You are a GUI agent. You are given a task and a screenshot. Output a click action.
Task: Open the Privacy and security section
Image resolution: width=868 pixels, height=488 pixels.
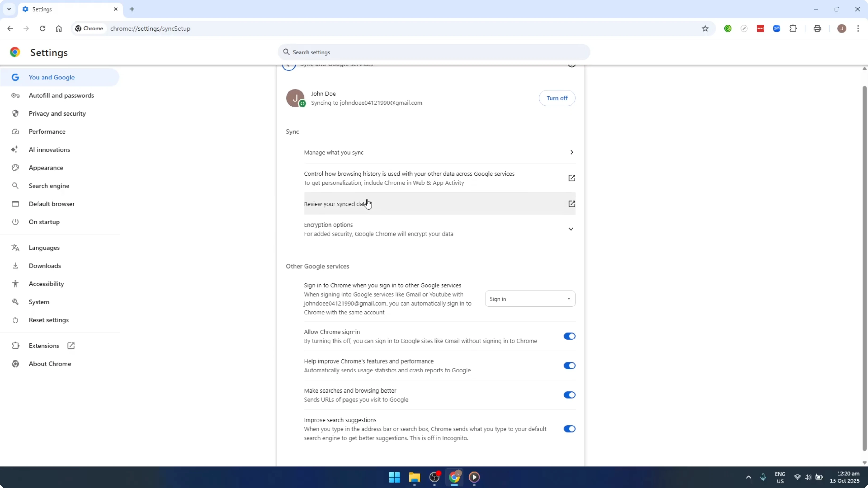(x=57, y=113)
